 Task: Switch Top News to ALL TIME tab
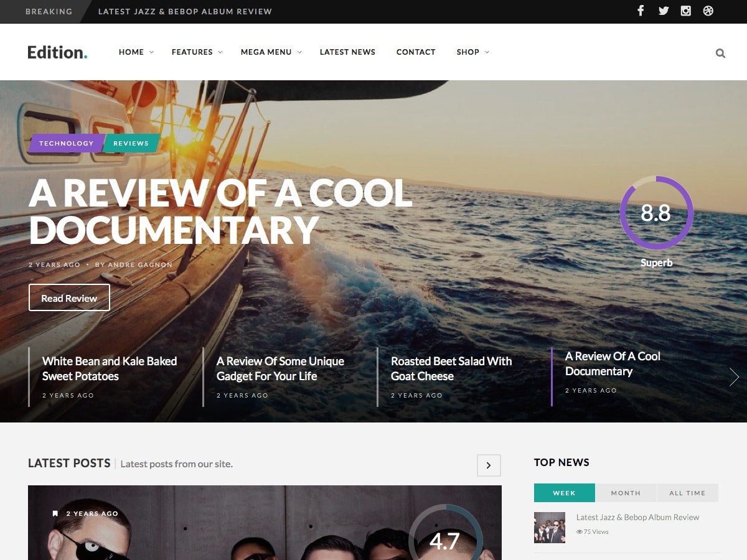pyautogui.click(x=687, y=493)
